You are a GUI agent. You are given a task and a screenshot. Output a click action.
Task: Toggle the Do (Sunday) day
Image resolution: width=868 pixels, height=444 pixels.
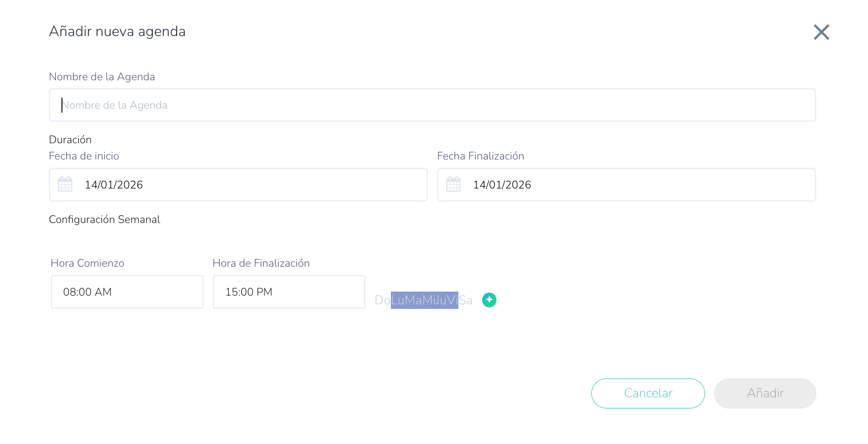(x=382, y=300)
